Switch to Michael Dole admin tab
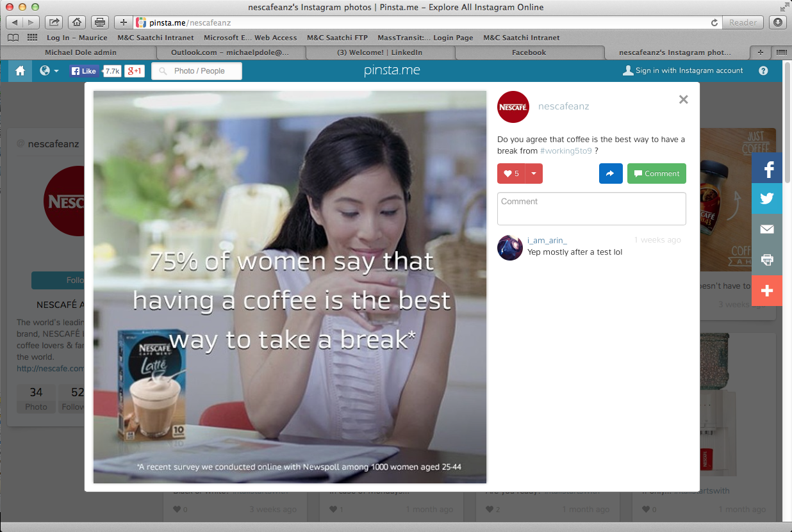 tap(81, 52)
